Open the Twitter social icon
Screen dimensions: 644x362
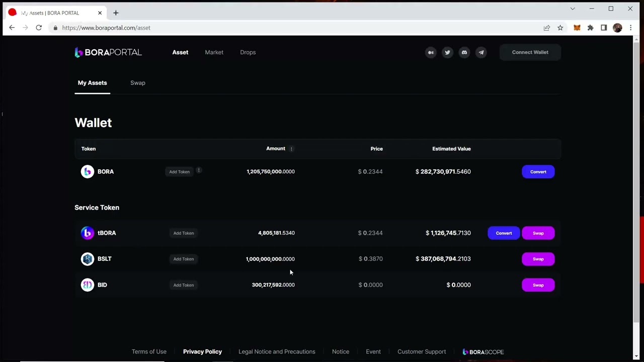tap(447, 52)
